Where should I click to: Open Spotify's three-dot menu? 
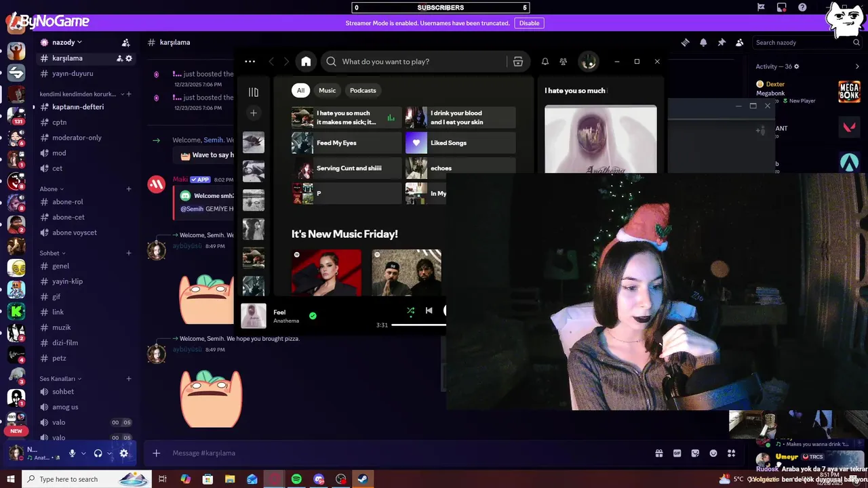250,62
